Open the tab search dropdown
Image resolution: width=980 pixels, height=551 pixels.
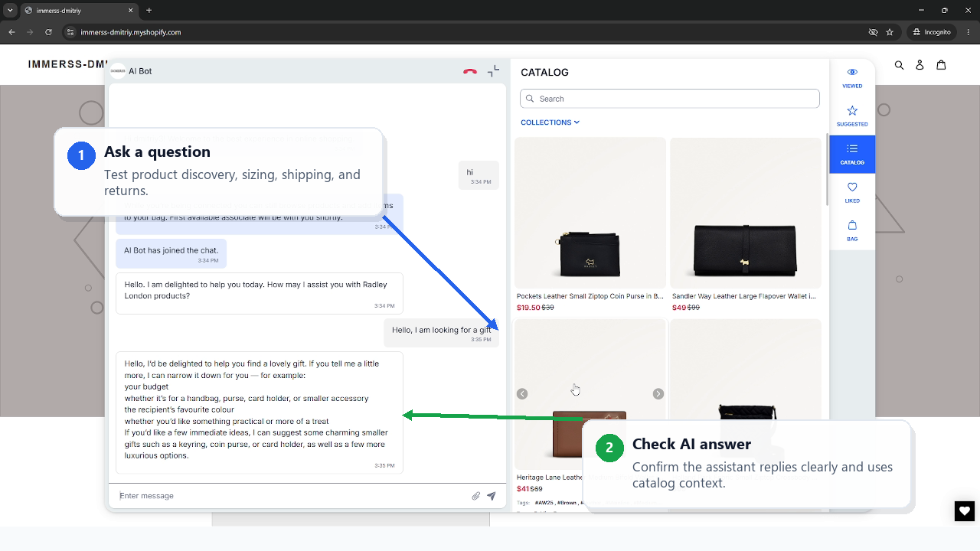pos(10,11)
